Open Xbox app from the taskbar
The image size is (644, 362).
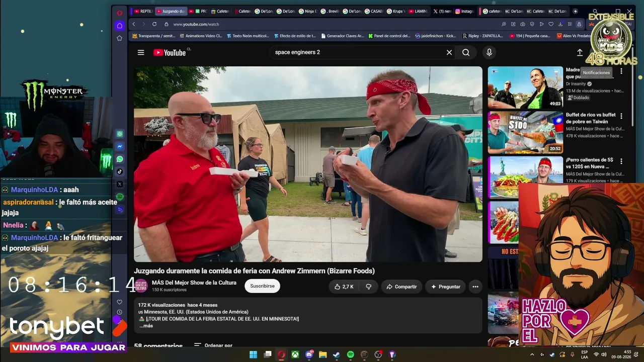coord(295,354)
